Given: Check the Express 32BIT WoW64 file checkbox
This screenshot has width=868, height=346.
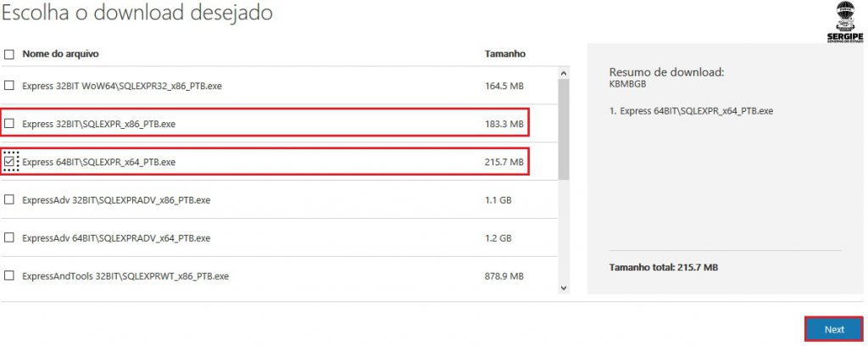Looking at the screenshot, I should click(9, 86).
